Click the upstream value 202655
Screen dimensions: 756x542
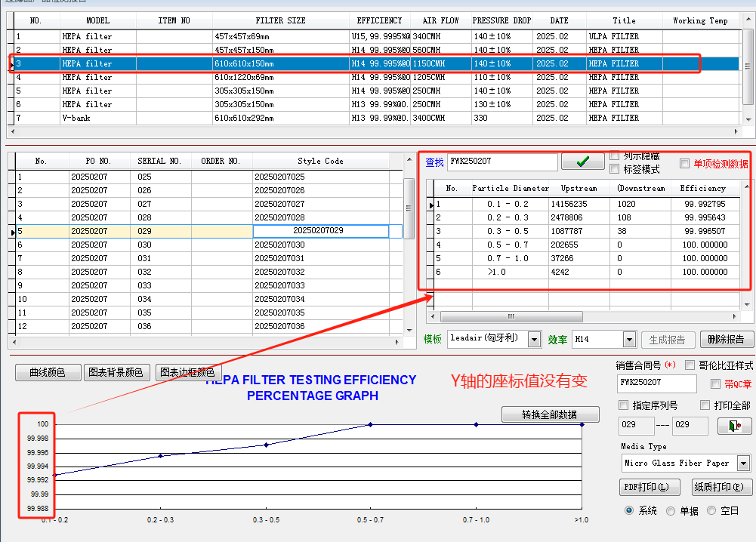tap(579, 245)
